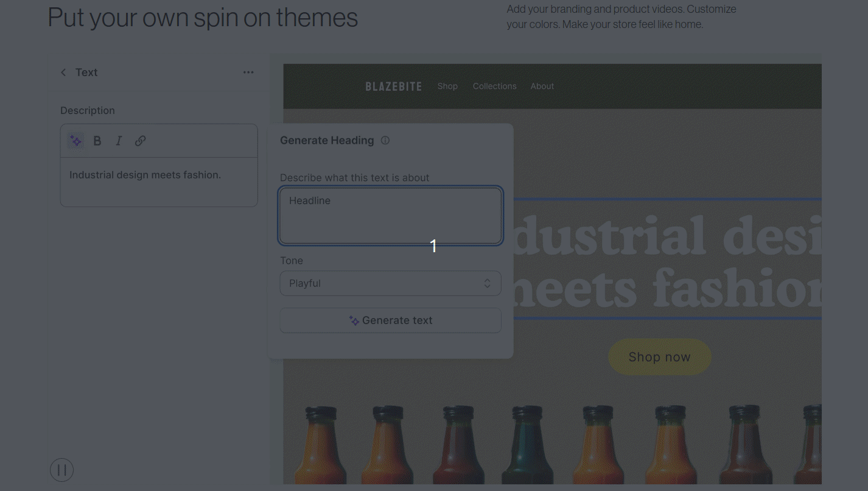Toggle italic formatting in description editor
This screenshot has width=868, height=491.
click(119, 141)
